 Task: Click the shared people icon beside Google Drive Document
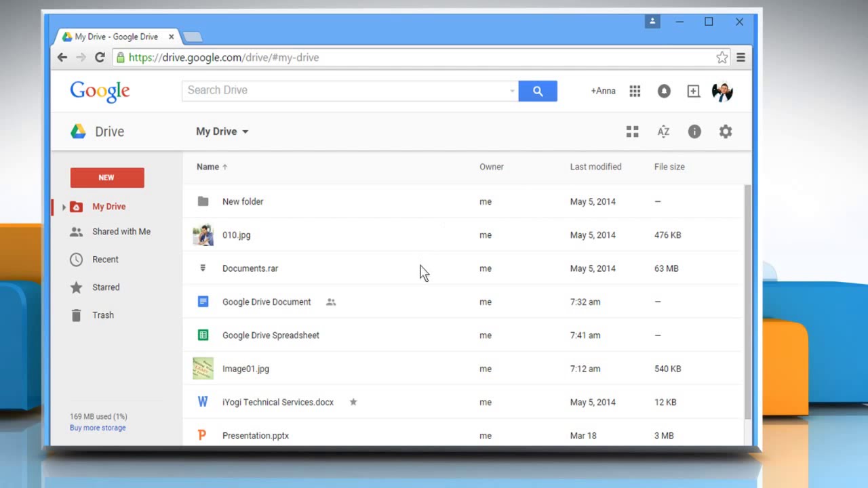[331, 302]
